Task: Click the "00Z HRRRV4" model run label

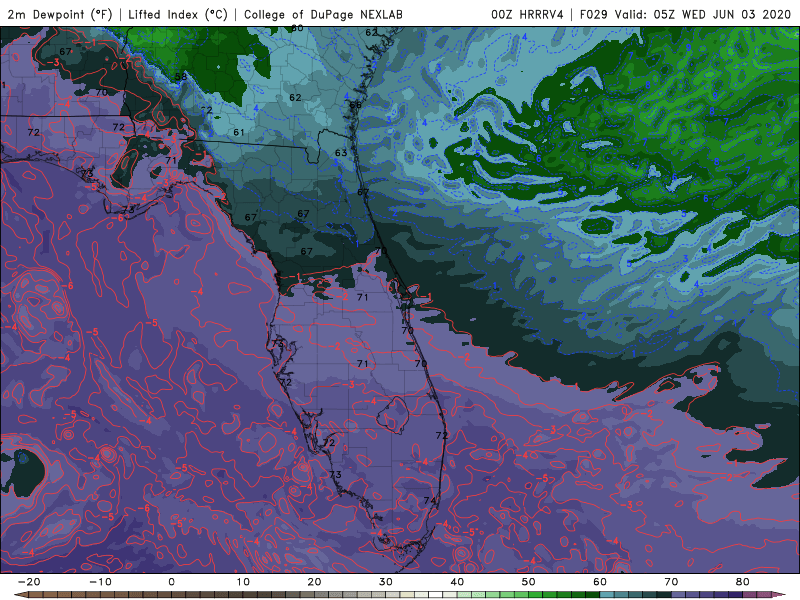Action: 527,14
